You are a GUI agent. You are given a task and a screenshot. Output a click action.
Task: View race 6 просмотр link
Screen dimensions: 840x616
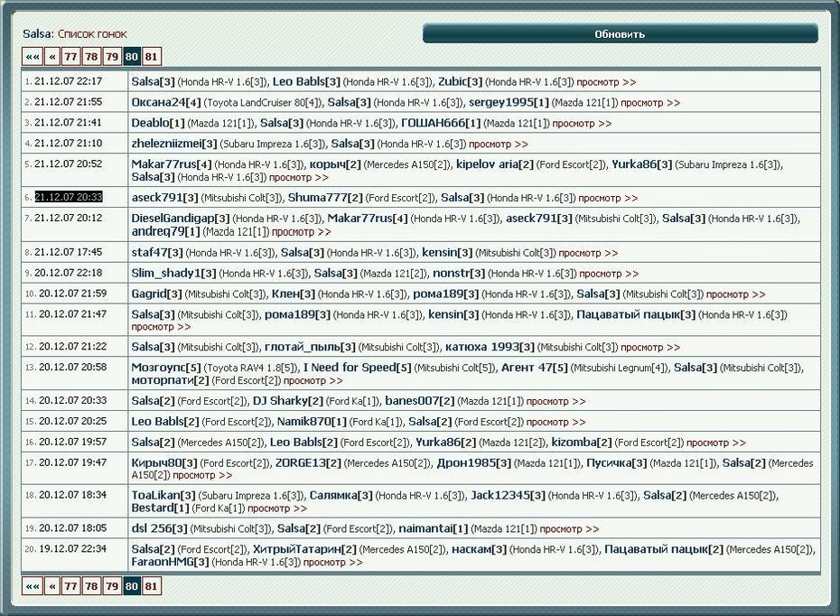(x=608, y=198)
